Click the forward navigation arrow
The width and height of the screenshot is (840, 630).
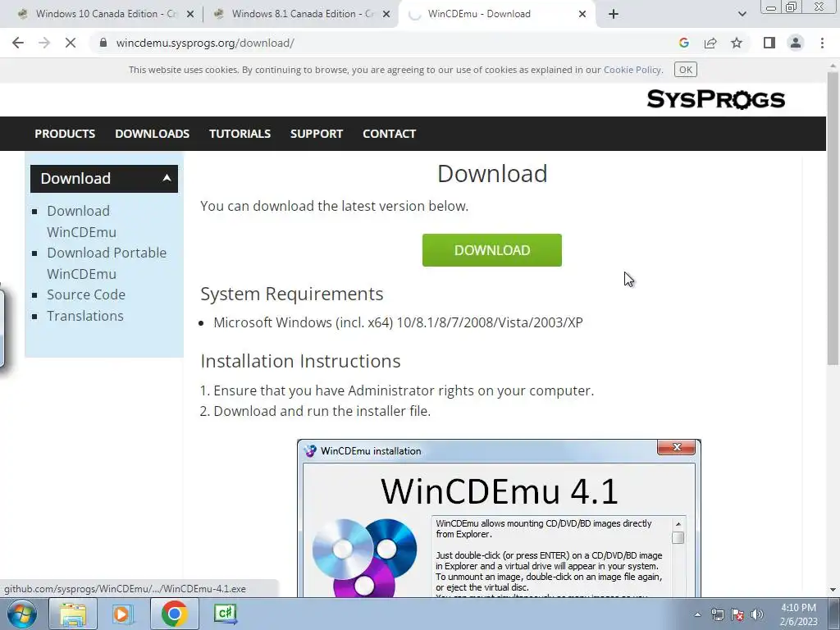(x=44, y=43)
